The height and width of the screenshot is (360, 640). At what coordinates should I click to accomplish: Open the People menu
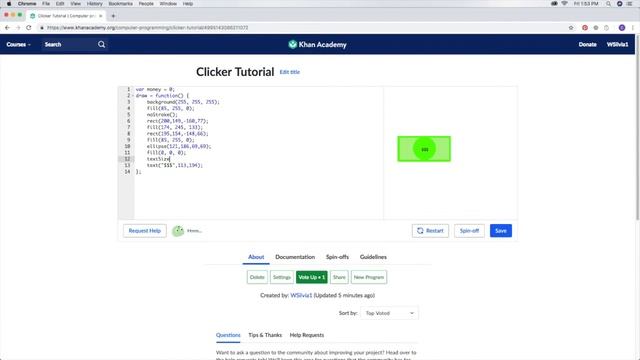coord(146,4)
